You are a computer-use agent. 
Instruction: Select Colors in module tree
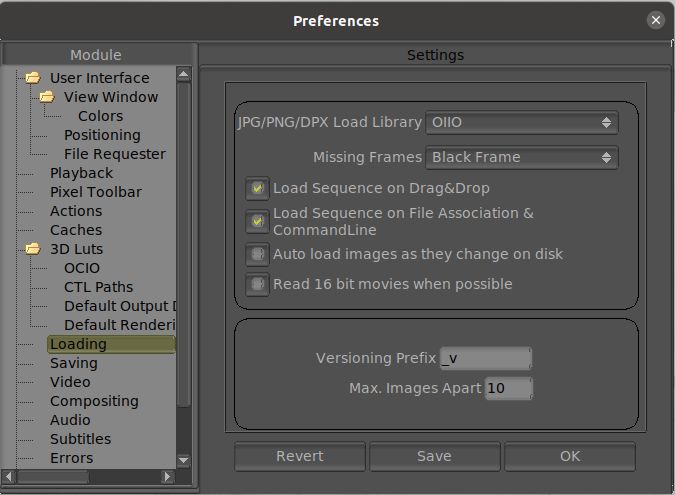tap(100, 116)
